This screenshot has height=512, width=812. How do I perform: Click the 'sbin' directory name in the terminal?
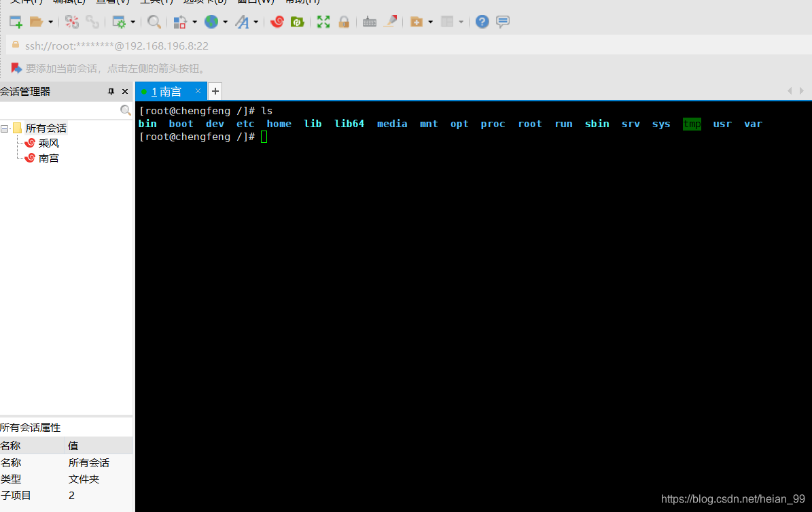(x=597, y=124)
